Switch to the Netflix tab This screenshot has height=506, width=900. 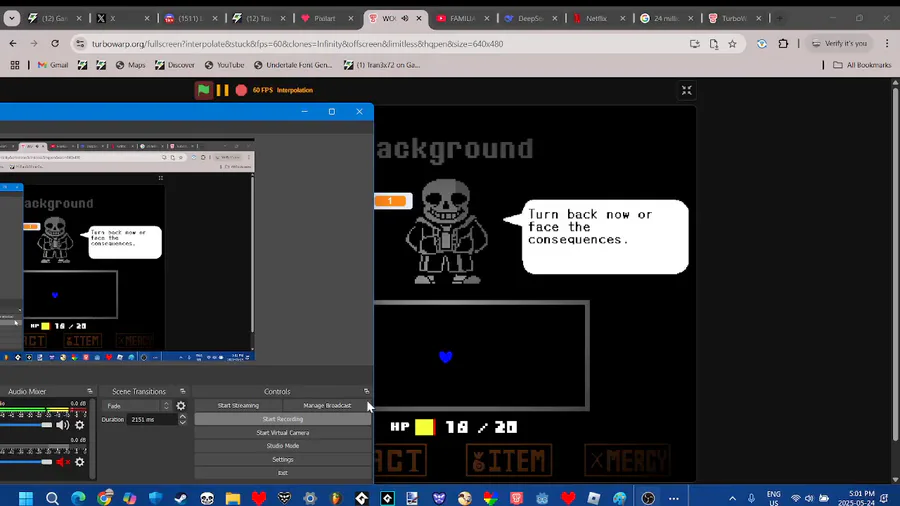pos(597,18)
